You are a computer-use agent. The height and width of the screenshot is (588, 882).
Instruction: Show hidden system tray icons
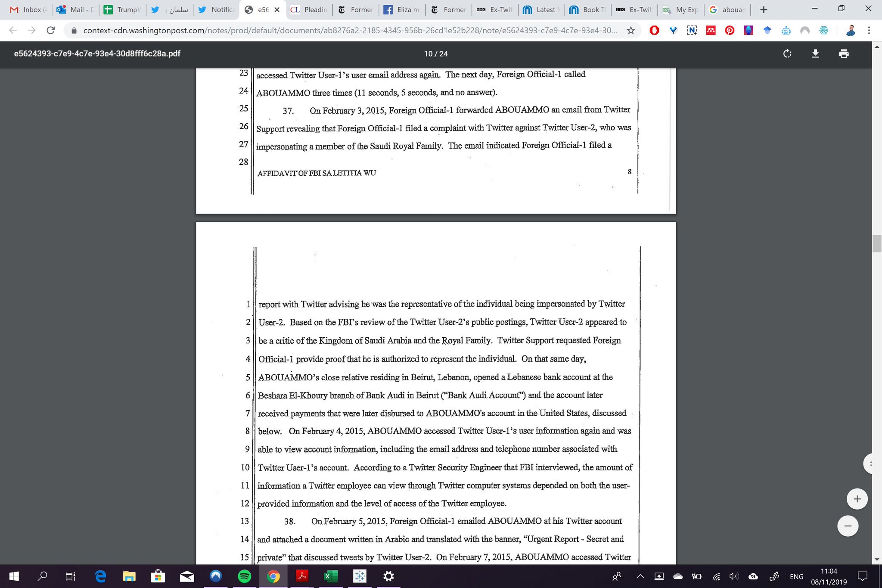click(640, 576)
